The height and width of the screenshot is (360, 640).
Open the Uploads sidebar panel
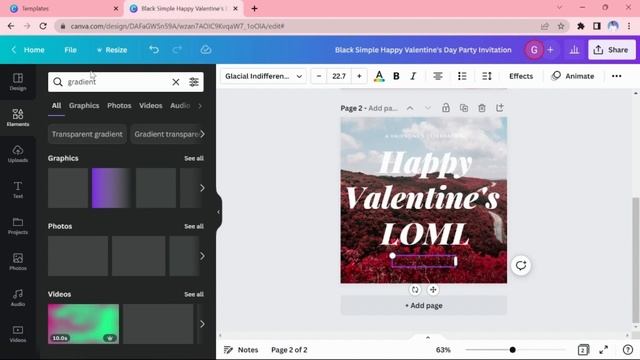pos(18,153)
